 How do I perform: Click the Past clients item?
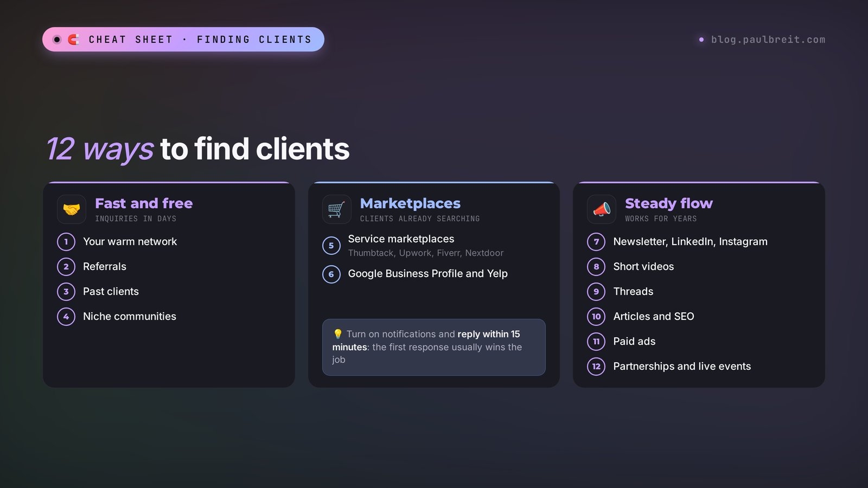point(111,292)
